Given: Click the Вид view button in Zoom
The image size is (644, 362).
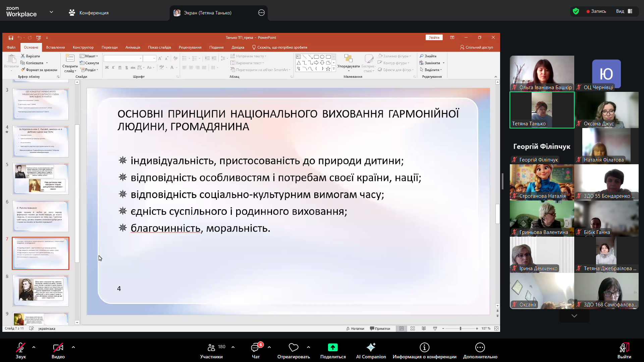Looking at the screenshot, I should (624, 11).
